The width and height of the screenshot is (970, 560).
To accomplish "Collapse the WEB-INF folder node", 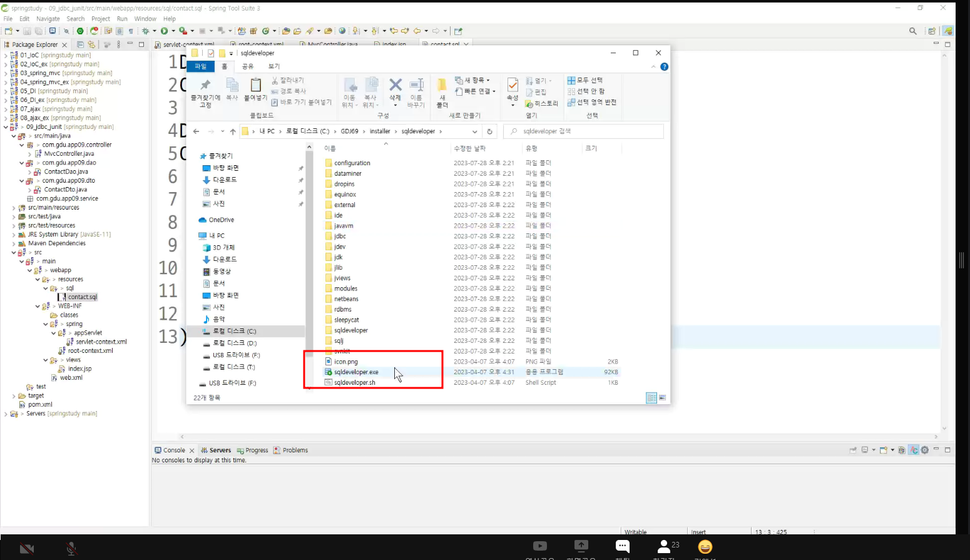I will [38, 307].
